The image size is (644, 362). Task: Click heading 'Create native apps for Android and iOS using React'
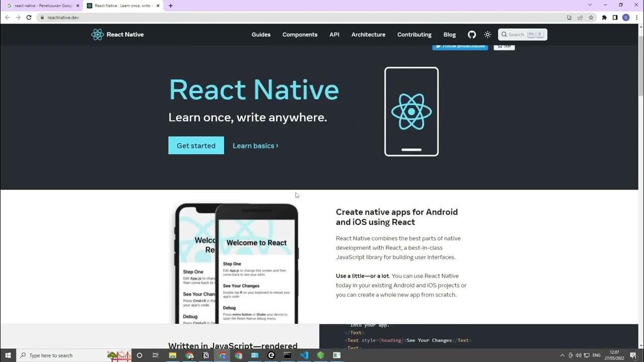click(397, 217)
